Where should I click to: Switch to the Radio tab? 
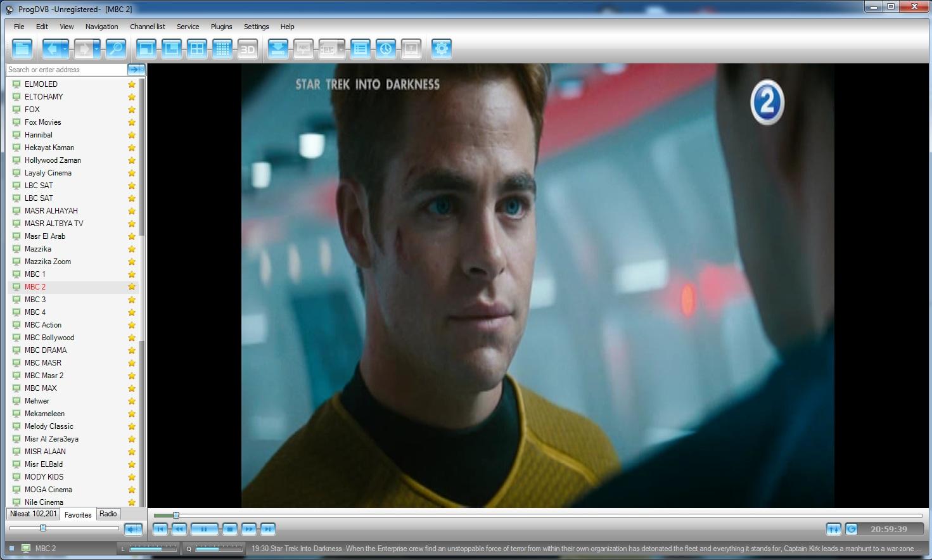[x=108, y=514]
